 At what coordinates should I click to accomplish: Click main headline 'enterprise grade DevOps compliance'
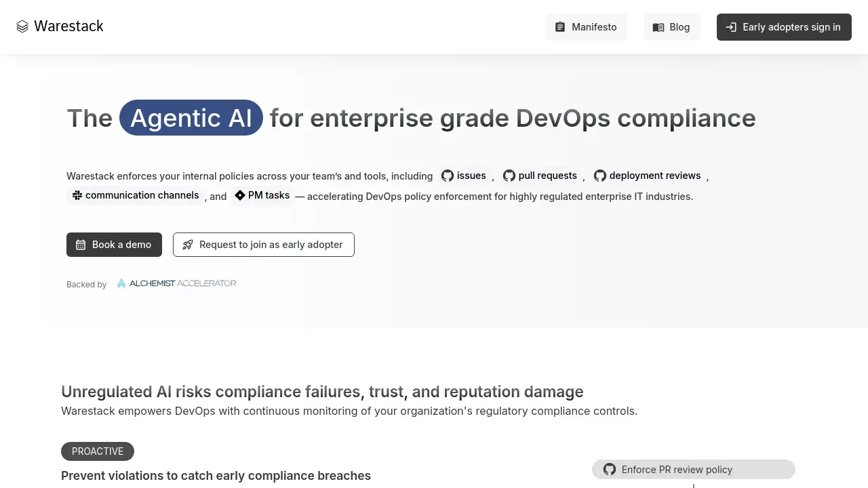[x=533, y=118]
